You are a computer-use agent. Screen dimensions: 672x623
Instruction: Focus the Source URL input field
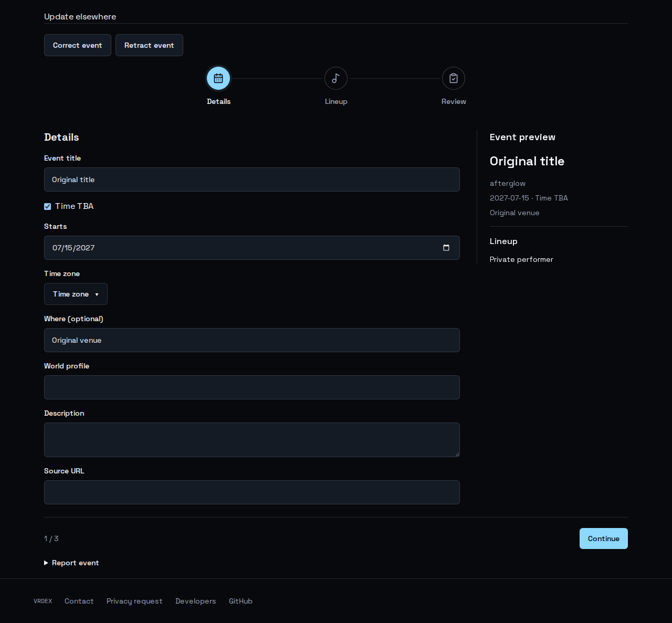coord(252,492)
